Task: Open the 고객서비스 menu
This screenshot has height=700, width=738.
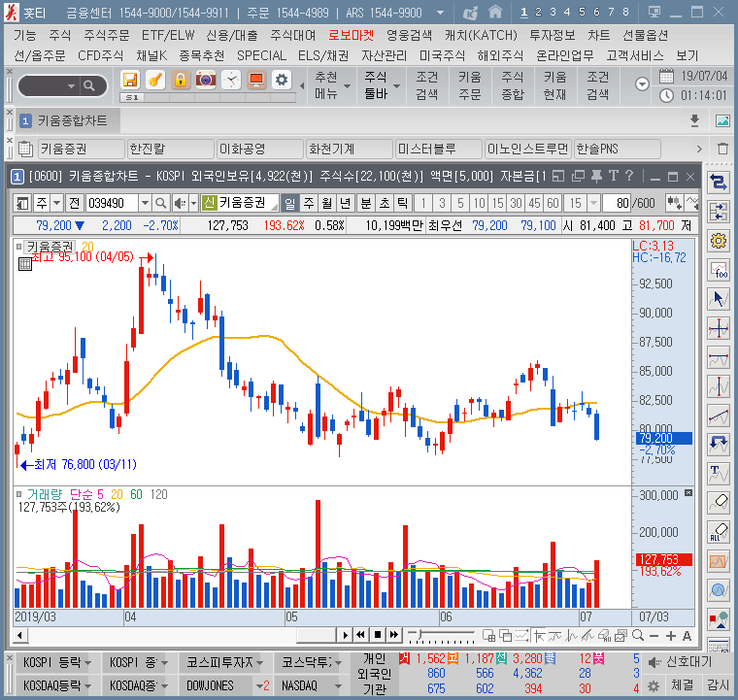Action: [635, 55]
